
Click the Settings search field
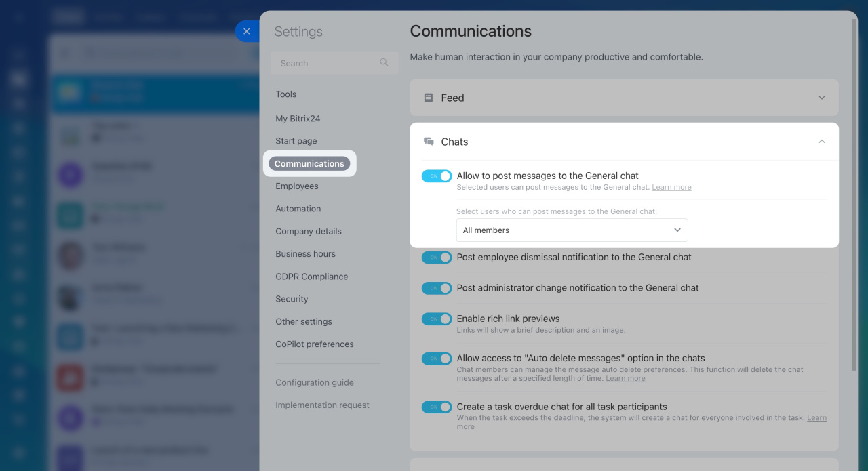(x=325, y=63)
